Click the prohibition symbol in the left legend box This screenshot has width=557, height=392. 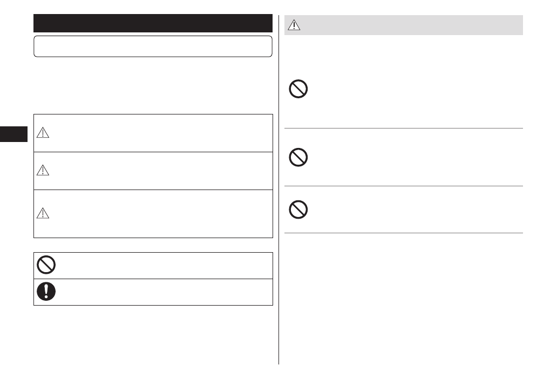(46, 265)
